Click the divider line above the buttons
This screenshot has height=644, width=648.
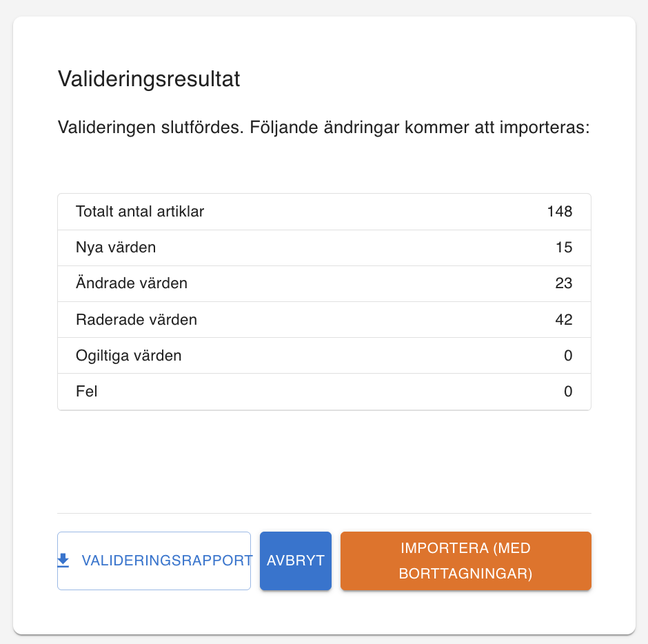click(x=324, y=514)
